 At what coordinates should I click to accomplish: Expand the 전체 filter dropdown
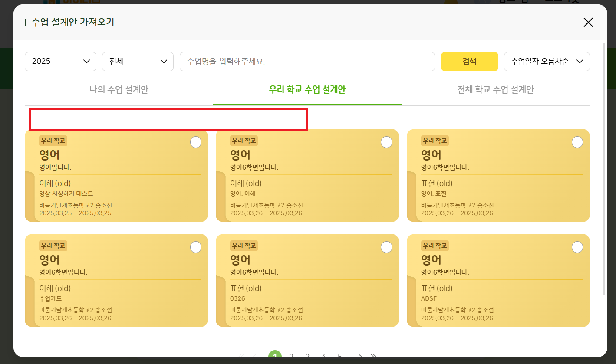pos(138,62)
